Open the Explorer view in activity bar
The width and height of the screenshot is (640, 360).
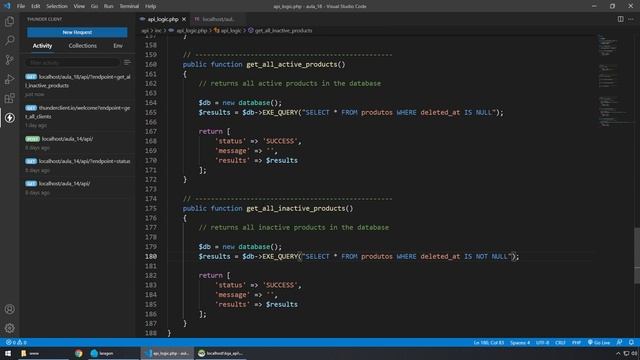9,21
